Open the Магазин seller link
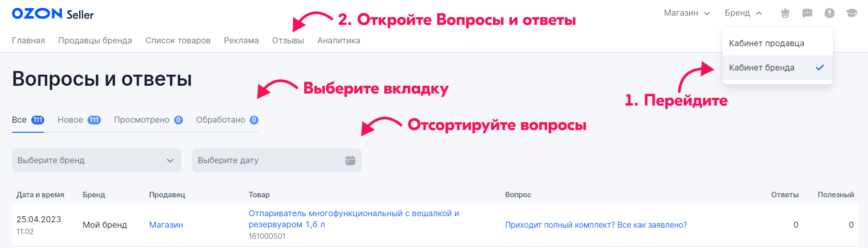This screenshot has height=248, width=868. coord(166,225)
